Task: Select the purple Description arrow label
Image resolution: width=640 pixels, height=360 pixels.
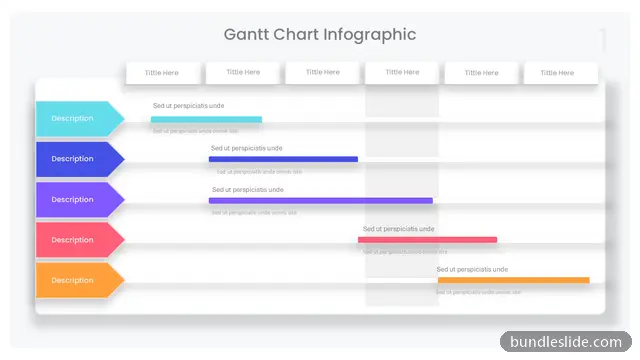Action: [80, 200]
